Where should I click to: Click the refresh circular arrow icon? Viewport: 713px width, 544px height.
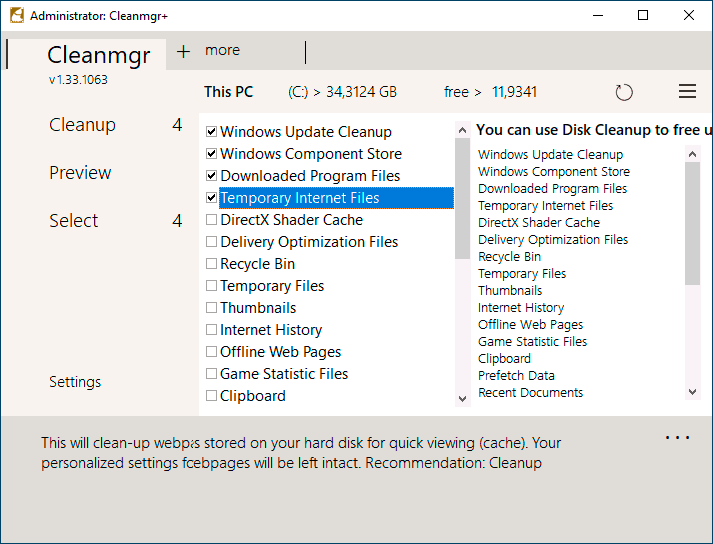pyautogui.click(x=624, y=92)
